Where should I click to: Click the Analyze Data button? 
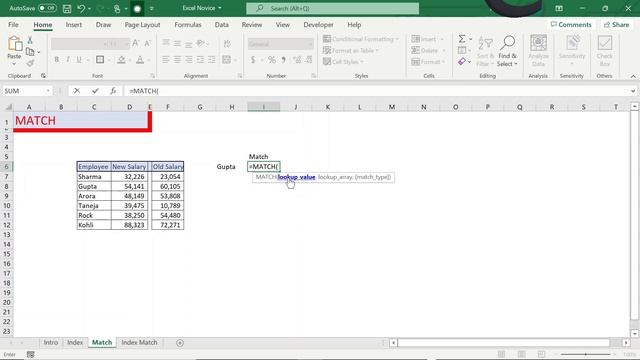click(x=538, y=51)
